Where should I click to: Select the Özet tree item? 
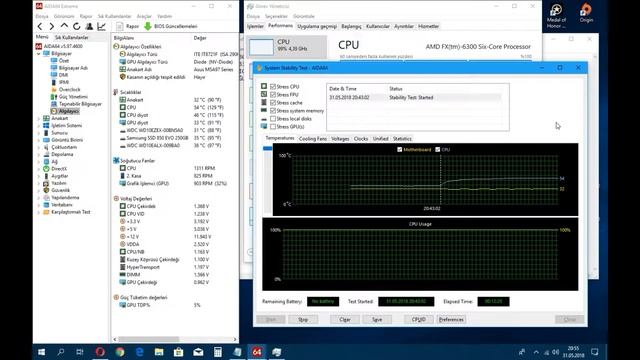point(64,60)
